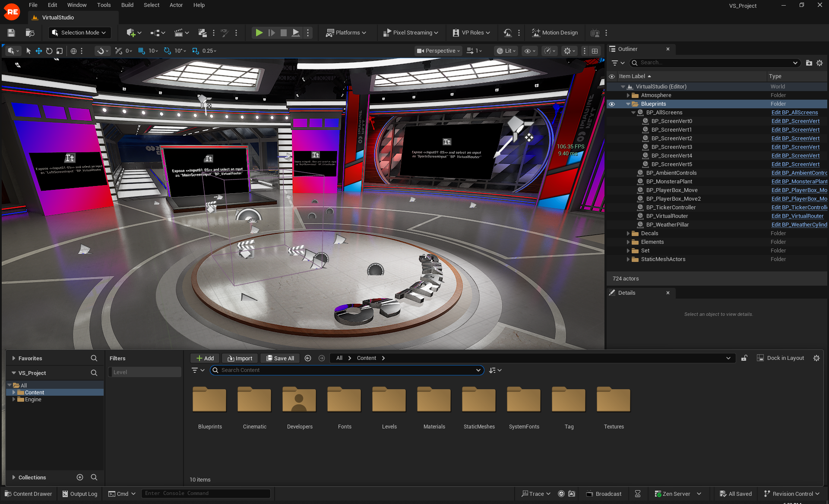This screenshot has height=504, width=829.
Task: Click the green Play level button
Action: coord(259,33)
